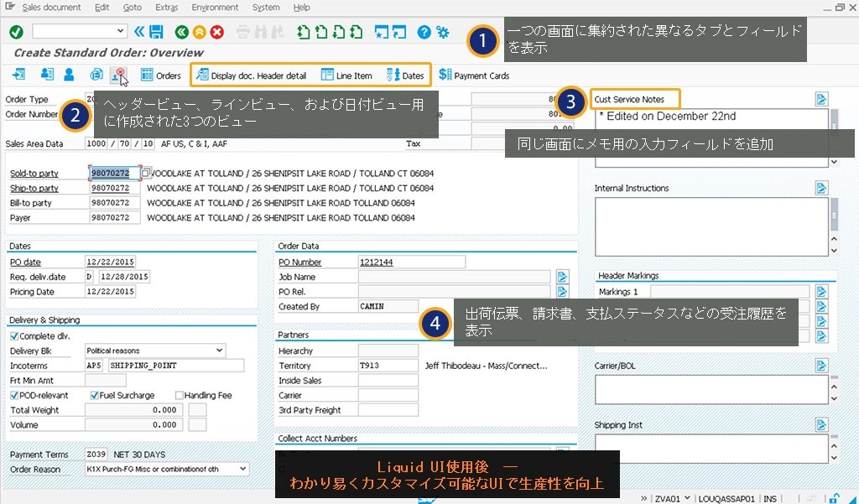Click the Display doc. Header detail button

click(x=251, y=75)
